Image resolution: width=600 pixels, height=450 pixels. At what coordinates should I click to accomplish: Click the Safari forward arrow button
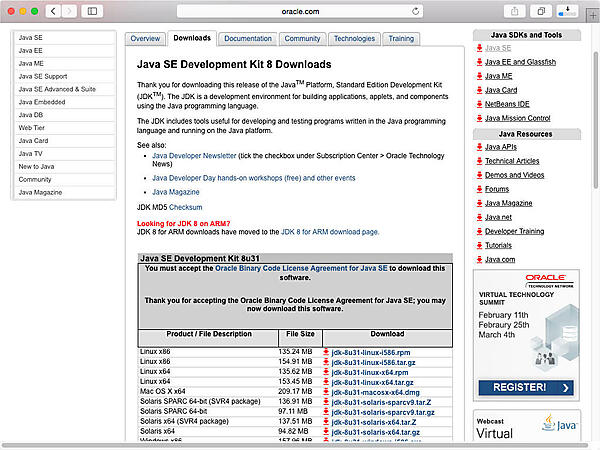69,11
